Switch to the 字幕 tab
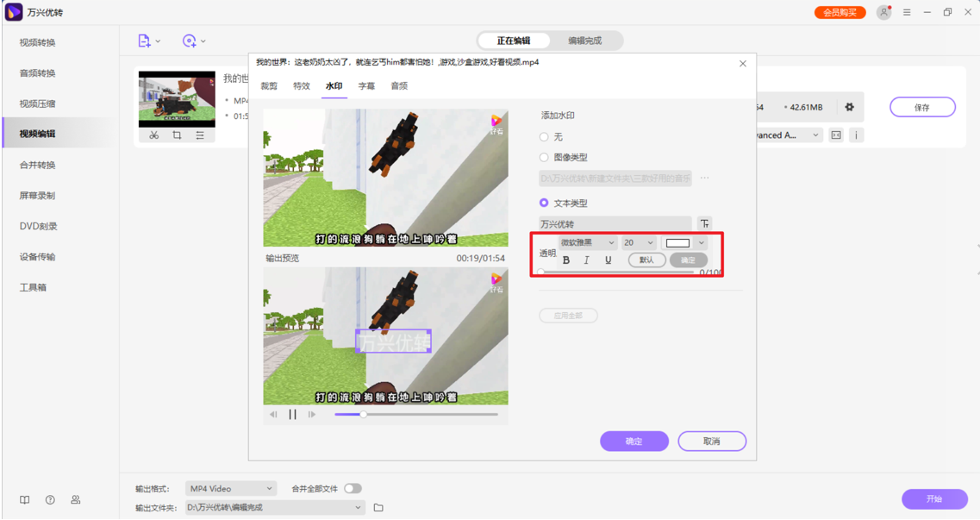The width and height of the screenshot is (980, 520). click(366, 86)
